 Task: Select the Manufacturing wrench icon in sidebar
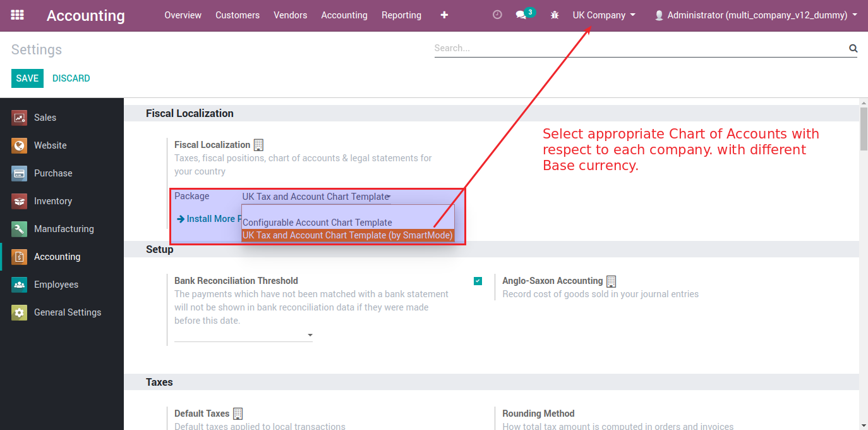point(20,229)
